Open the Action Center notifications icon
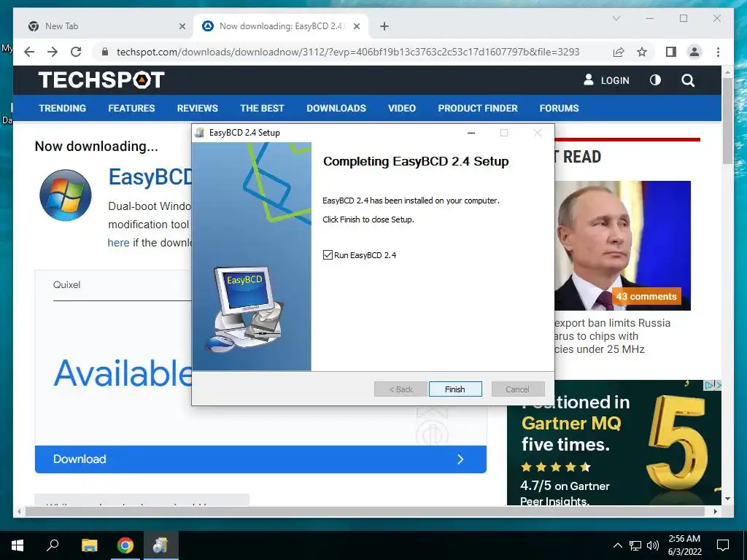 [x=723, y=545]
